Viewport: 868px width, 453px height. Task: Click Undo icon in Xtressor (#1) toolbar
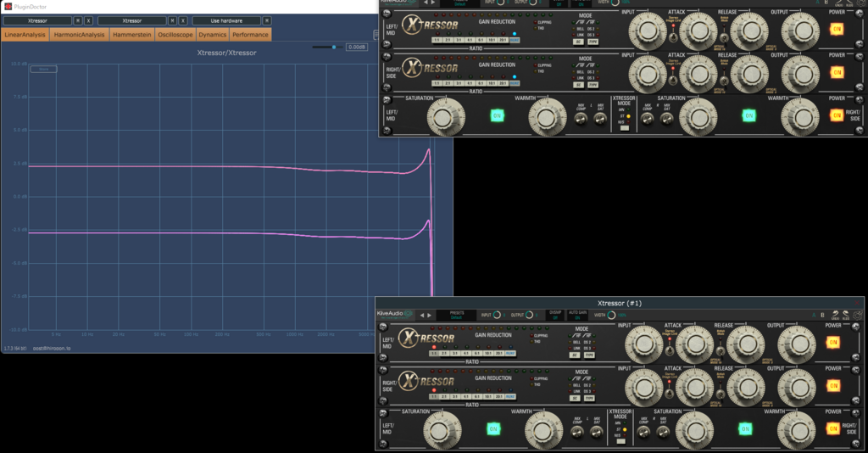835,315
